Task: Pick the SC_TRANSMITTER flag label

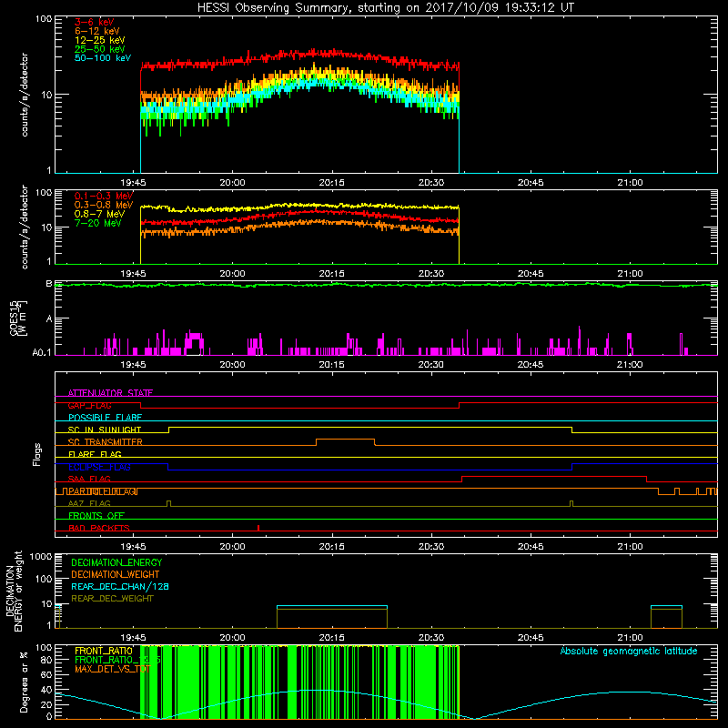Action: (106, 442)
